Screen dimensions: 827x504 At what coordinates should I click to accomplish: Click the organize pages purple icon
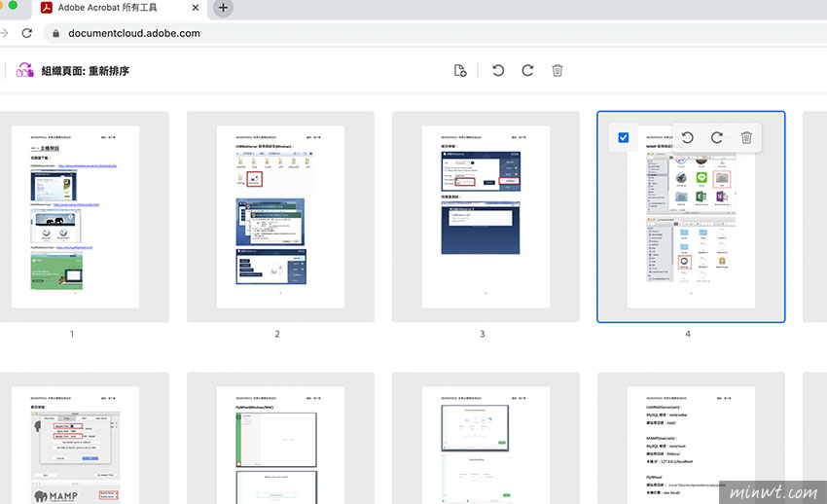(24, 70)
